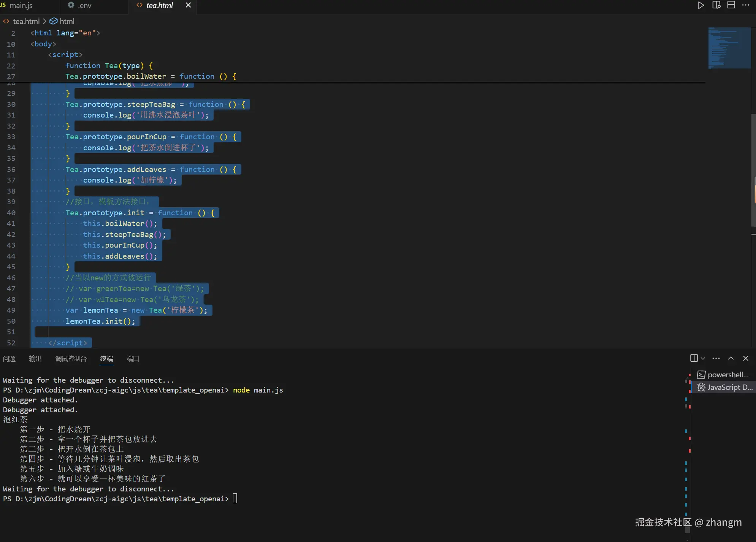
Task: Click the Run code play icon
Action: click(x=701, y=5)
